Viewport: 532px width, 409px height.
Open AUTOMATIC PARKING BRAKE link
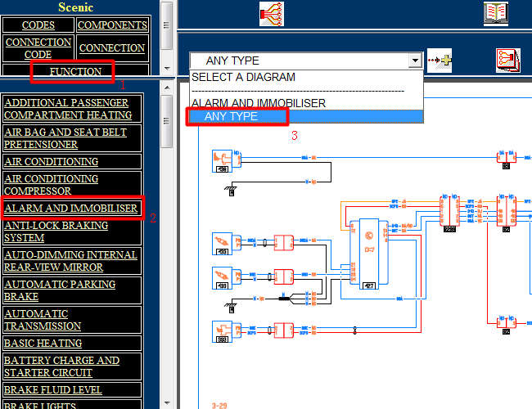point(71,290)
